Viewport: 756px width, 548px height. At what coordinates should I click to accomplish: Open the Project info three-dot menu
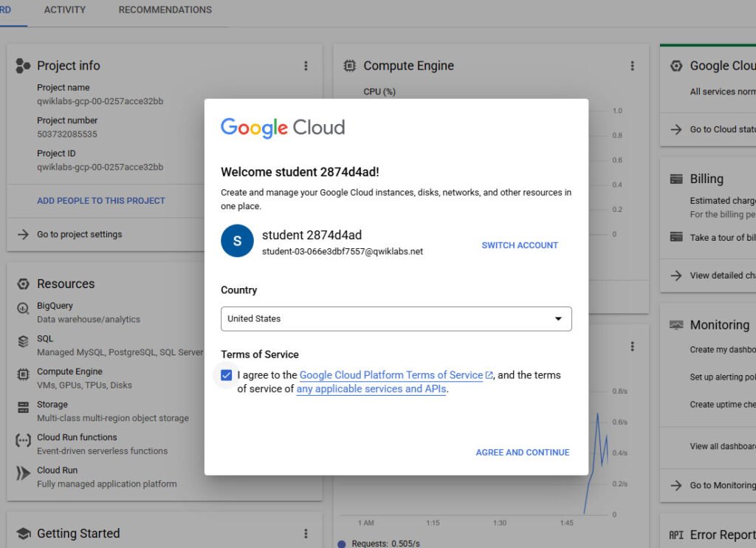click(306, 66)
